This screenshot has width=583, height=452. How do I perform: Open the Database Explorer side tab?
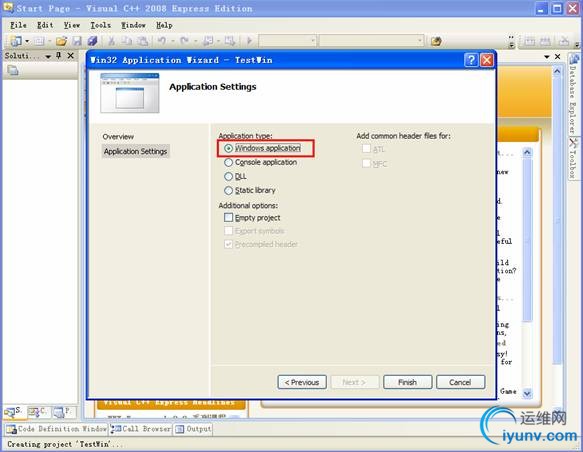click(x=574, y=94)
